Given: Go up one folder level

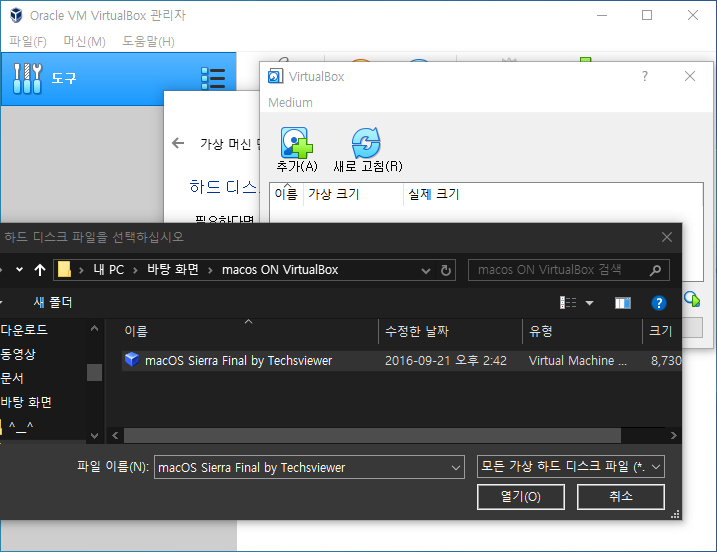Looking at the screenshot, I should pos(40,270).
